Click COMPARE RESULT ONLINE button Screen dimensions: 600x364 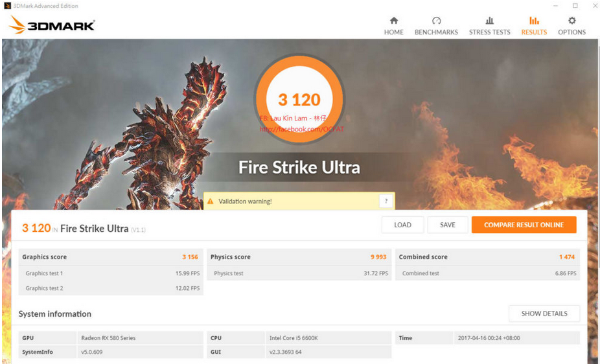tap(524, 225)
